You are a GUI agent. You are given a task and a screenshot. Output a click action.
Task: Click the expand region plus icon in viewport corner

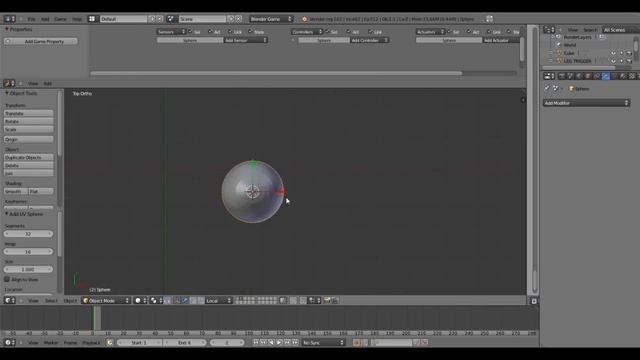523,100
